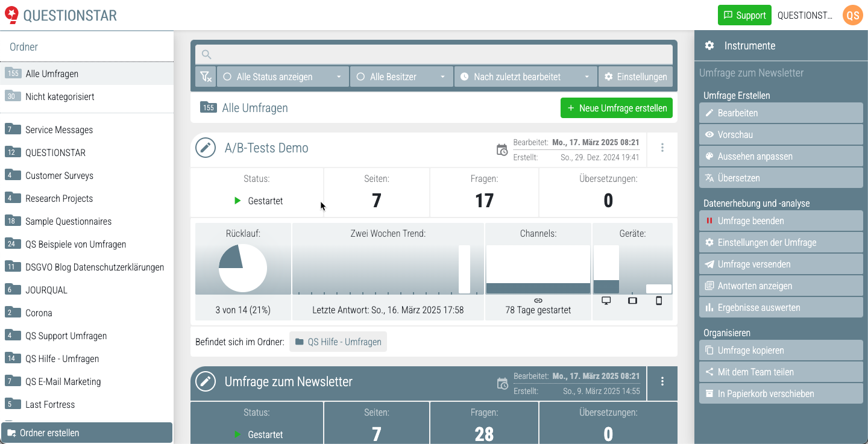Open the QS Hilfe - Umfragen folder chip
Image resolution: width=868 pixels, height=444 pixels.
pos(338,342)
